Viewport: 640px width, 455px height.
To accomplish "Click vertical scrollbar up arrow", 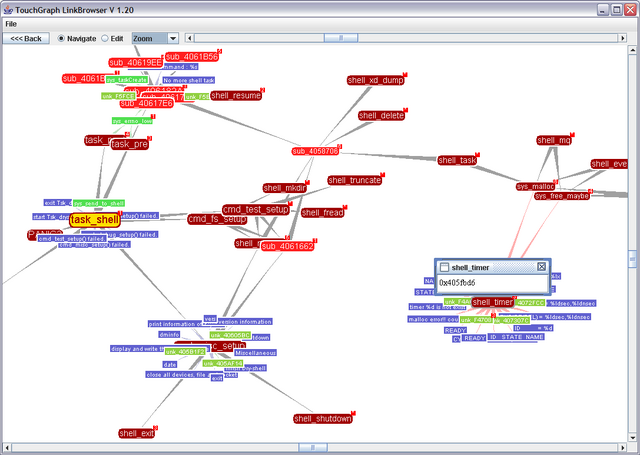I will click(632, 50).
